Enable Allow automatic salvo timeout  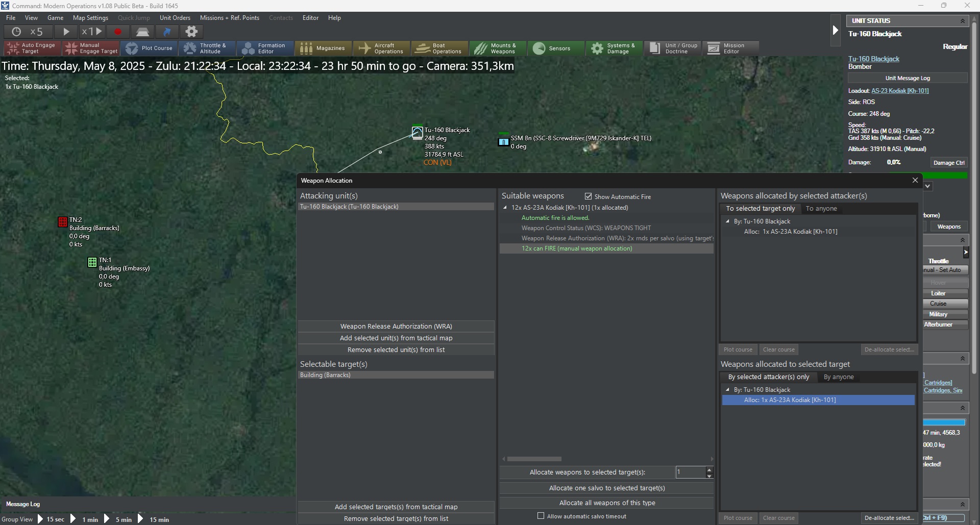pyautogui.click(x=541, y=516)
